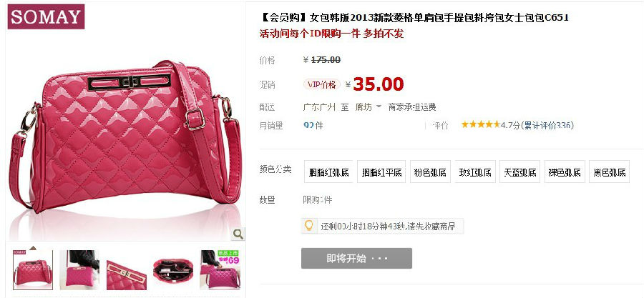The image size is (644, 298).
Task: Select the thumbnail with 69 price tag
Action: (220, 269)
